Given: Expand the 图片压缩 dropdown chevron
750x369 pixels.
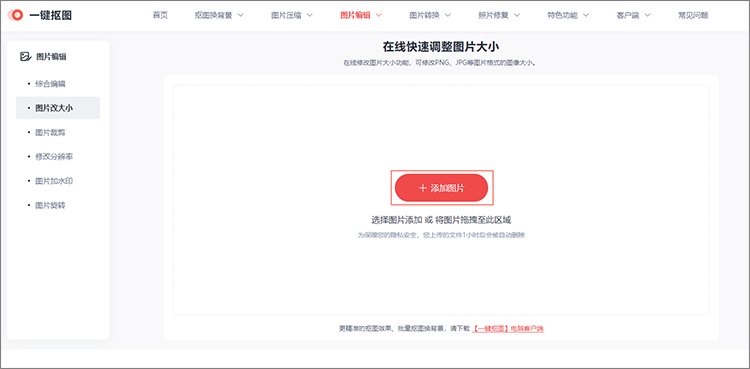Looking at the screenshot, I should 309,15.
